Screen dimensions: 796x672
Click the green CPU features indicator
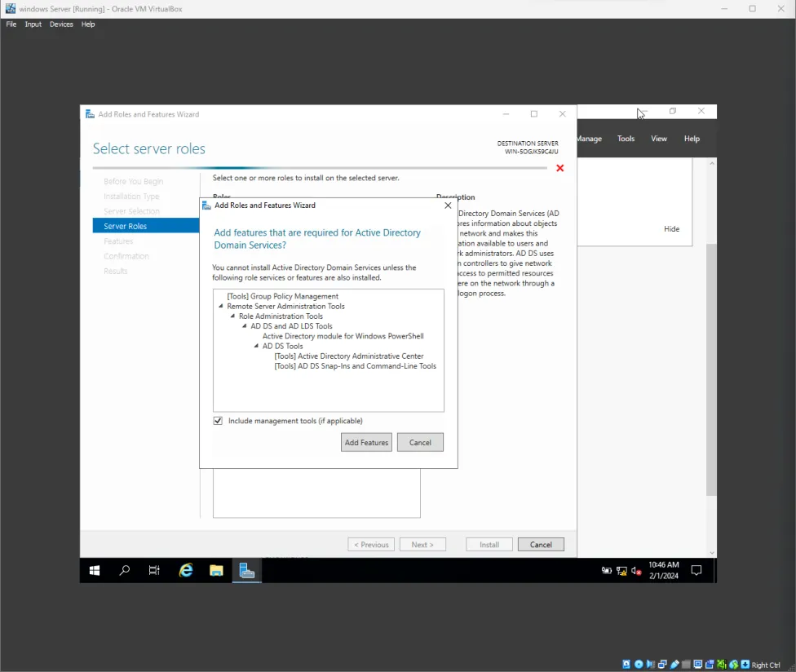click(721, 665)
